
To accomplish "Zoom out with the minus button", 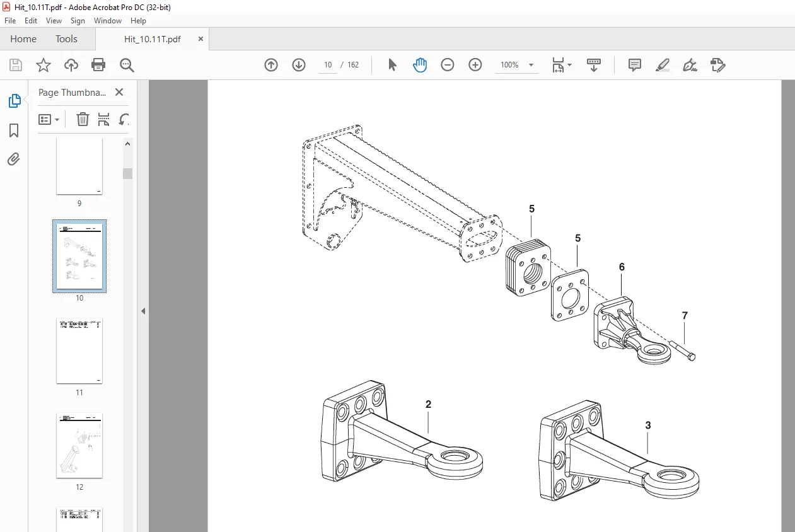I will point(448,65).
